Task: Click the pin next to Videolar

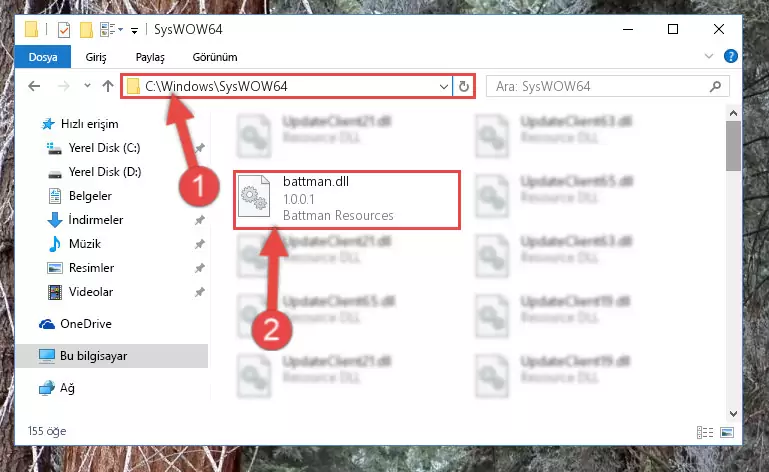Action: pyautogui.click(x=199, y=292)
